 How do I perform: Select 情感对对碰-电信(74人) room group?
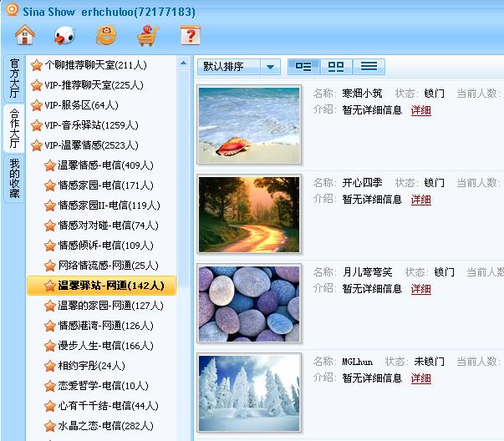tap(108, 226)
